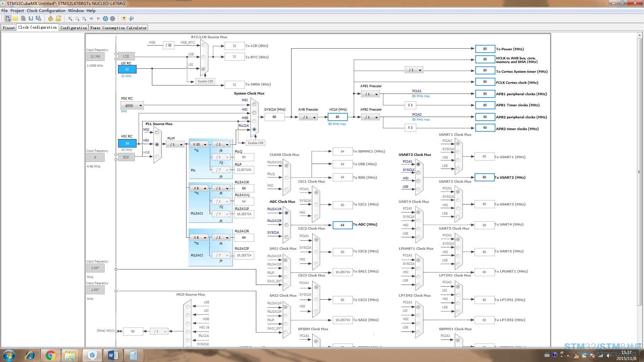Open the PLL X 10 multiplier dropdown

pos(199,144)
